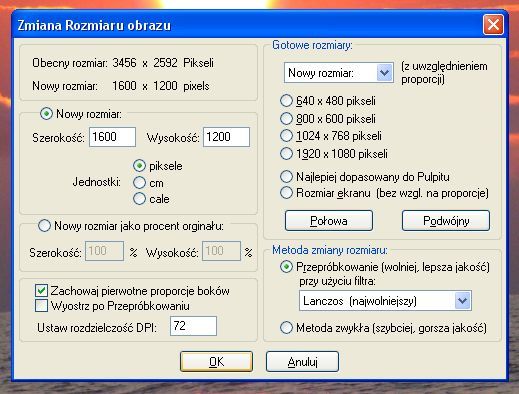The image size is (519, 394).
Task: Choose cale as the unit
Action: click(x=139, y=199)
